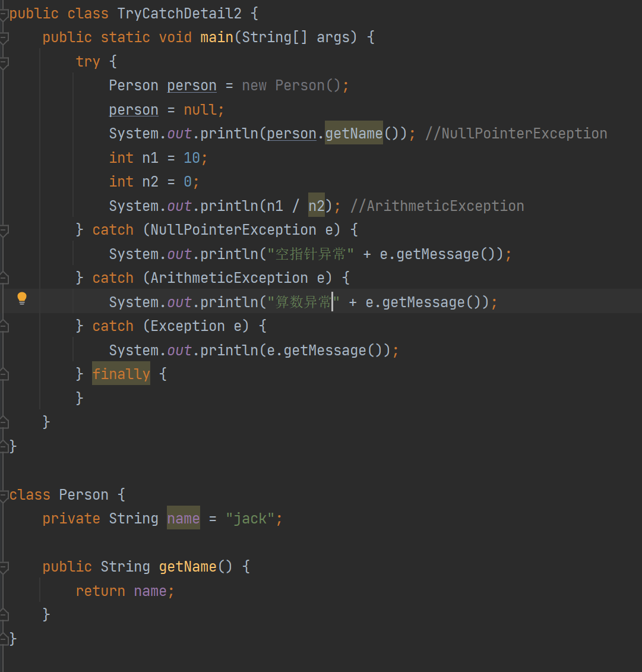Collapse the class Person fold marker

[x=4, y=496]
